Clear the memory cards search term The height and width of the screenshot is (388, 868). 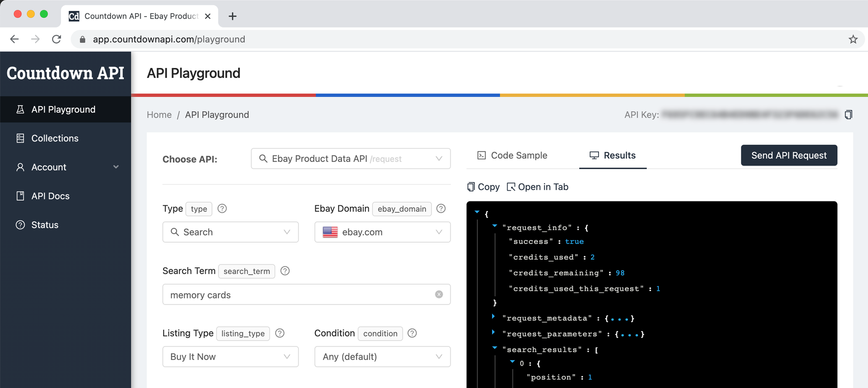tap(439, 295)
